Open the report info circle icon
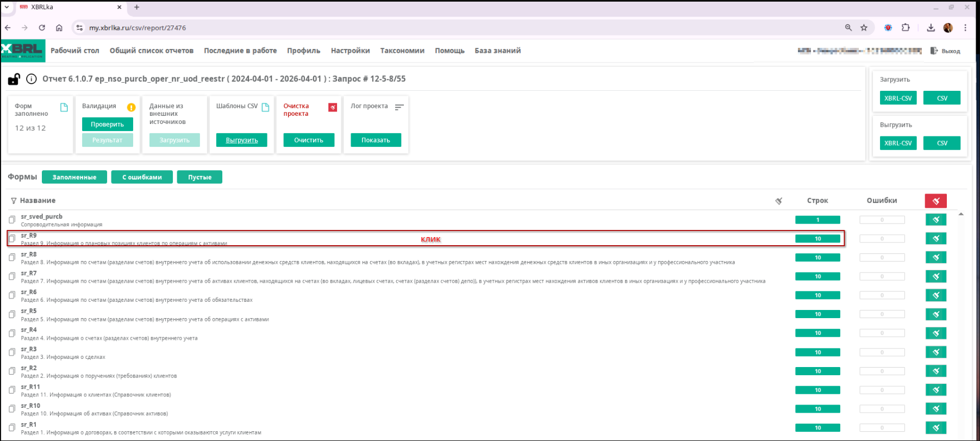This screenshot has width=980, height=441. (x=32, y=79)
